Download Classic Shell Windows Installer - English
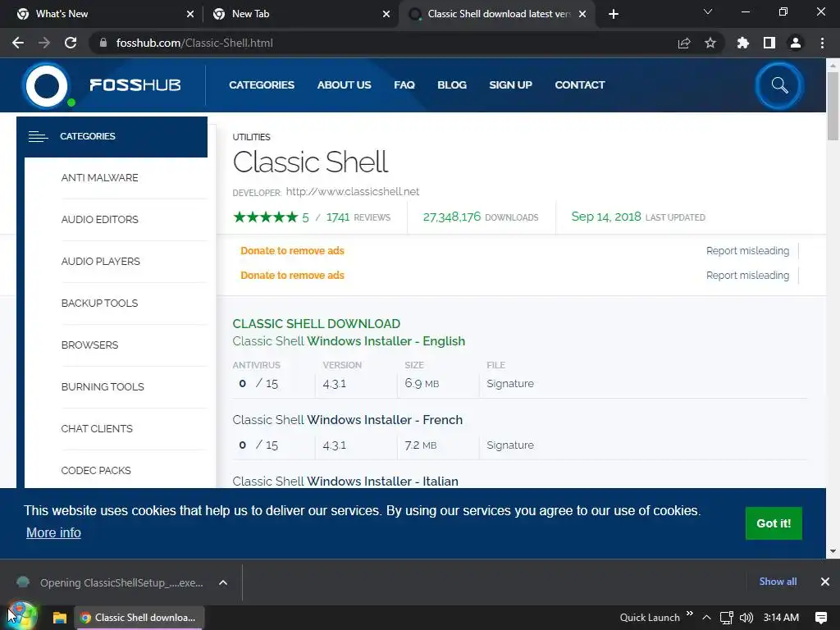The width and height of the screenshot is (840, 630). (x=349, y=341)
